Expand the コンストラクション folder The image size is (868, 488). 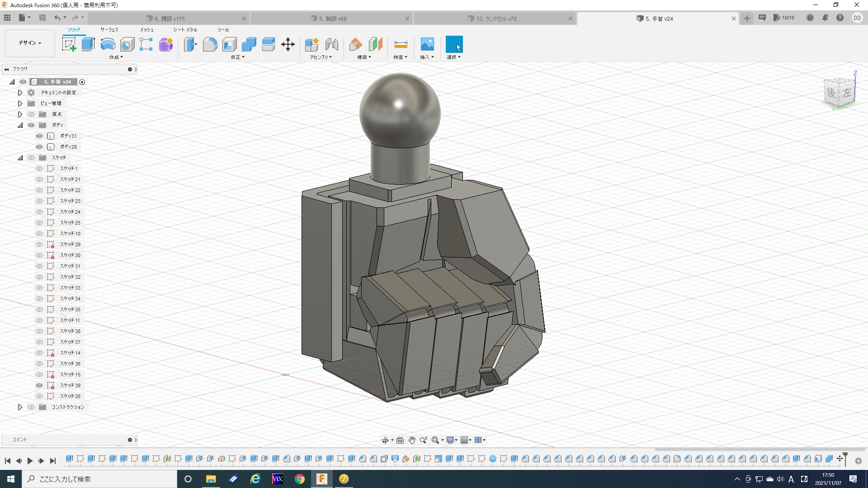(x=20, y=407)
